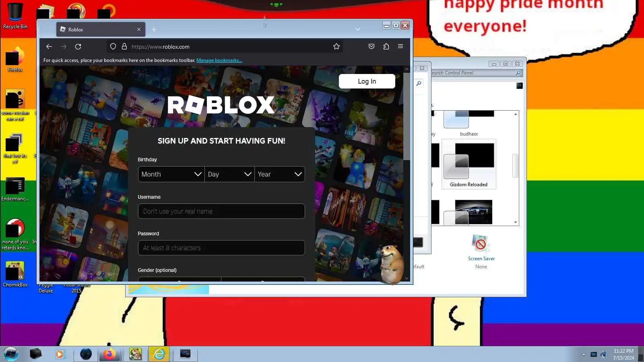Open the birthday Month dropdown
The image size is (644, 362).
pos(171,174)
